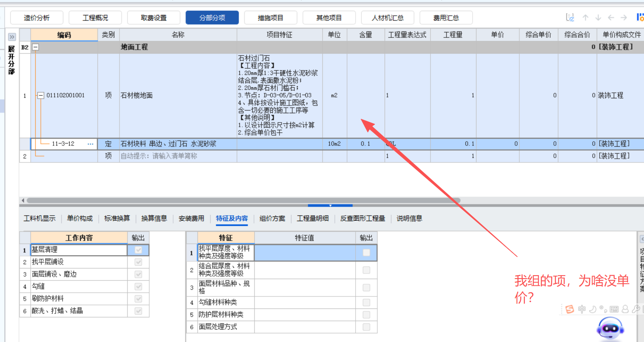Toggle output checkbox for 基层清理 work content

[x=137, y=250]
